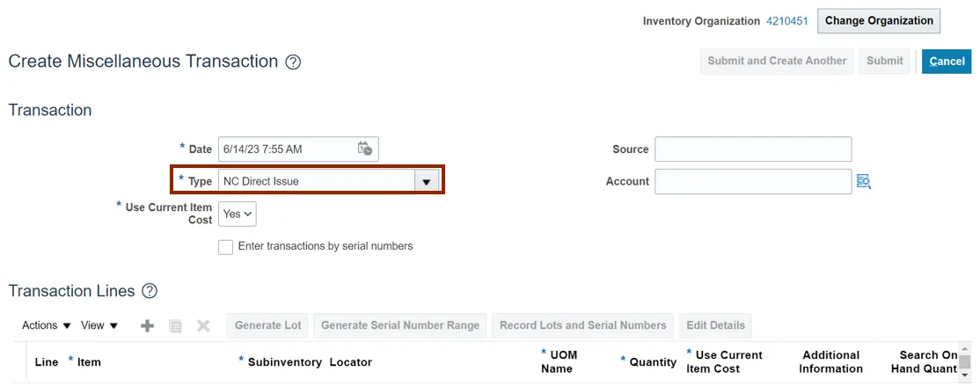Image resolution: width=980 pixels, height=386 pixels.
Task: Expand the Type dropdown arrow
Action: 426,182
